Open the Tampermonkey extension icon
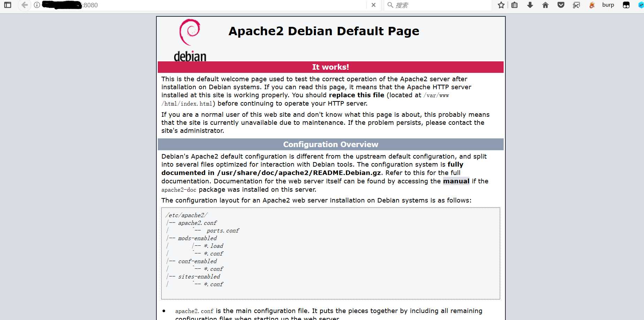 pyautogui.click(x=626, y=5)
